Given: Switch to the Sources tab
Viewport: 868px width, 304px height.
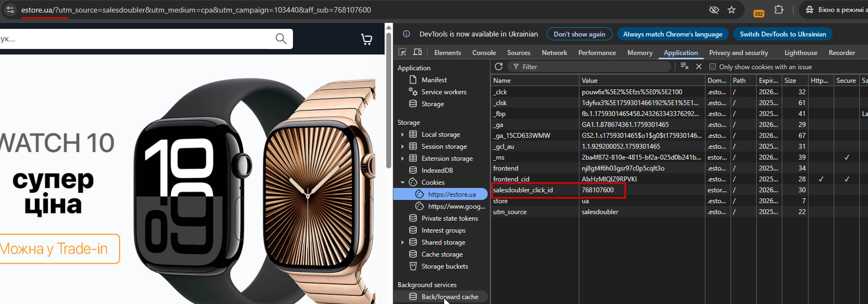Looking at the screenshot, I should 519,53.
